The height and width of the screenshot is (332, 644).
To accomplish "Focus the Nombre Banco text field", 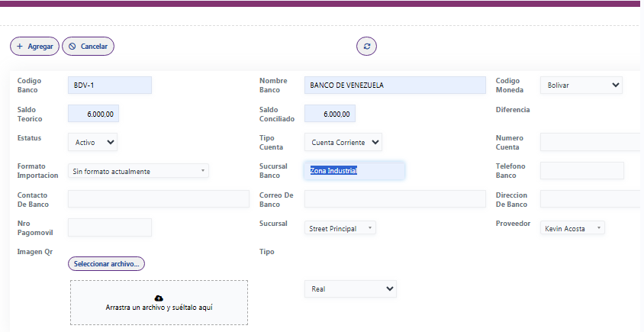I will click(394, 85).
